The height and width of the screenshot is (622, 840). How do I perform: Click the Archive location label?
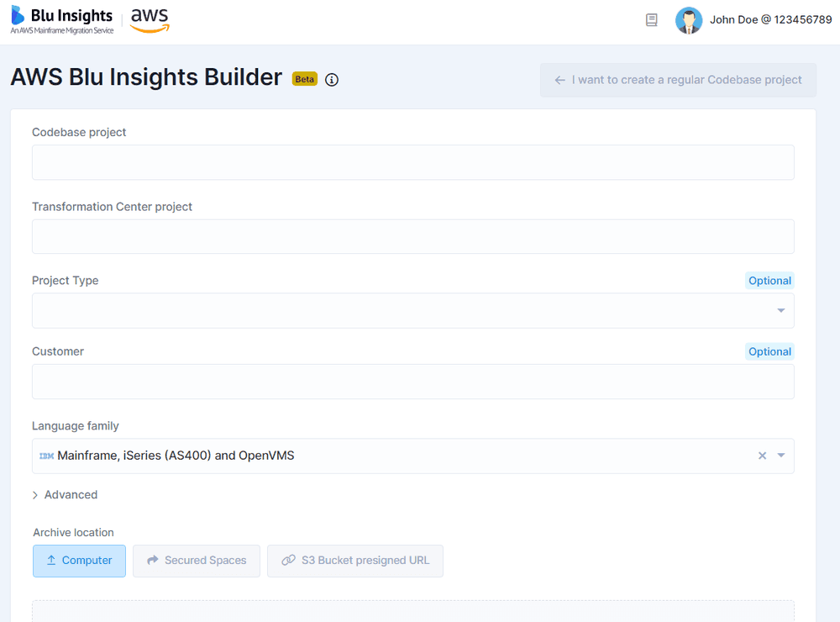coord(73,532)
